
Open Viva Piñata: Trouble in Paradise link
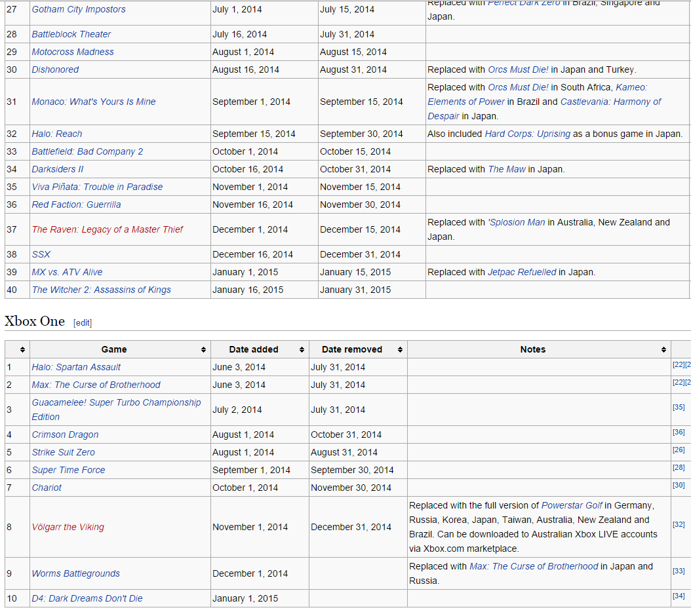(97, 187)
